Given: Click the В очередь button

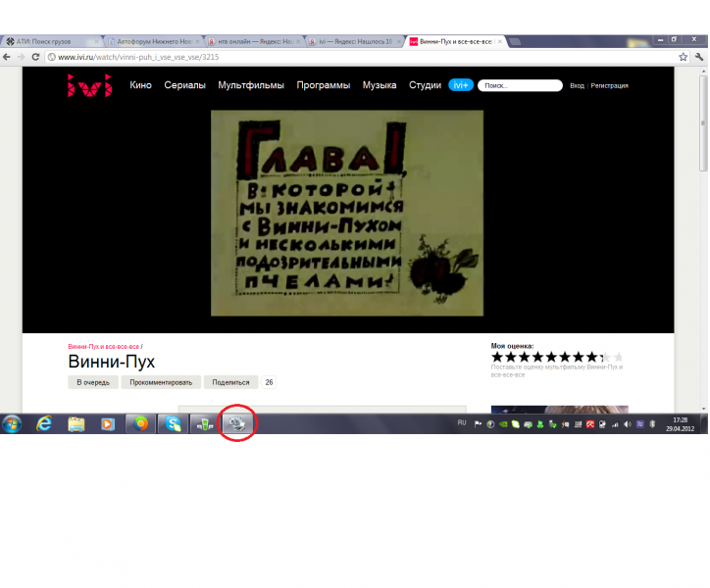Looking at the screenshot, I should pos(93,382).
